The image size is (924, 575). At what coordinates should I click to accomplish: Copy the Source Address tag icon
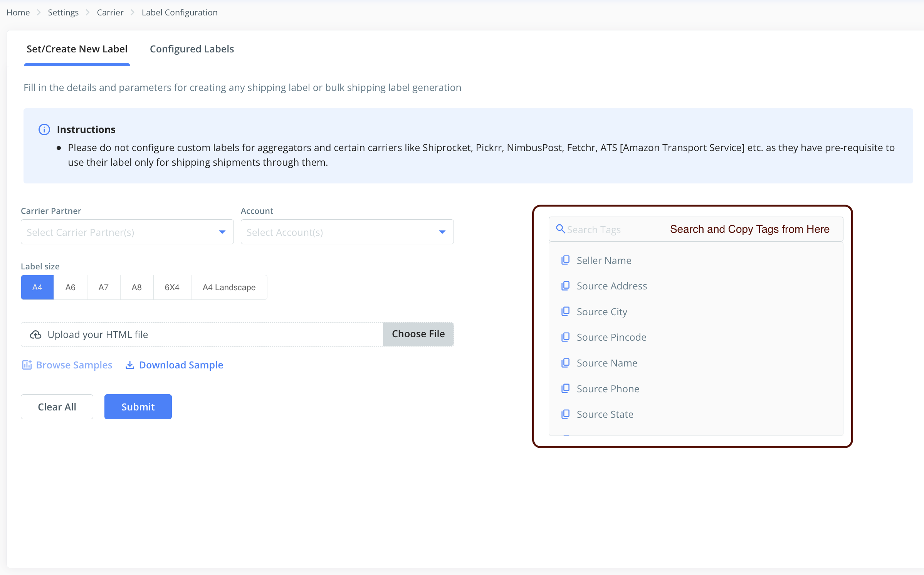[x=565, y=286]
